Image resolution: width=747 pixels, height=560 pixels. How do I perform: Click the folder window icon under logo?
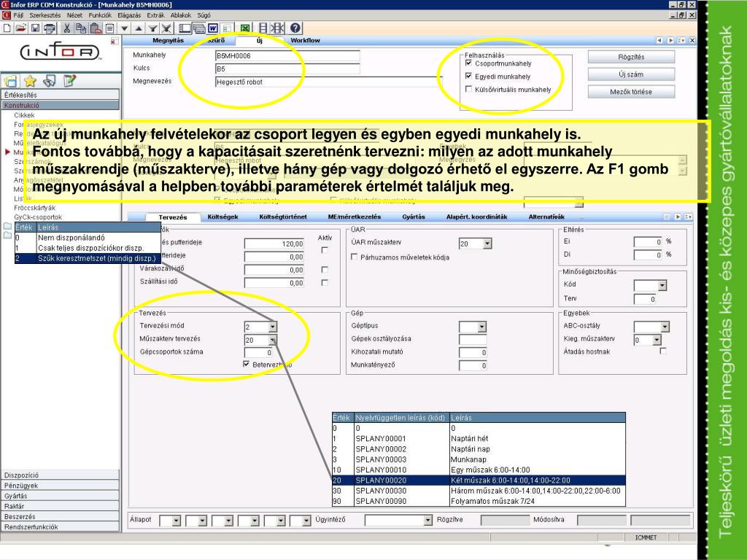tap(10, 81)
